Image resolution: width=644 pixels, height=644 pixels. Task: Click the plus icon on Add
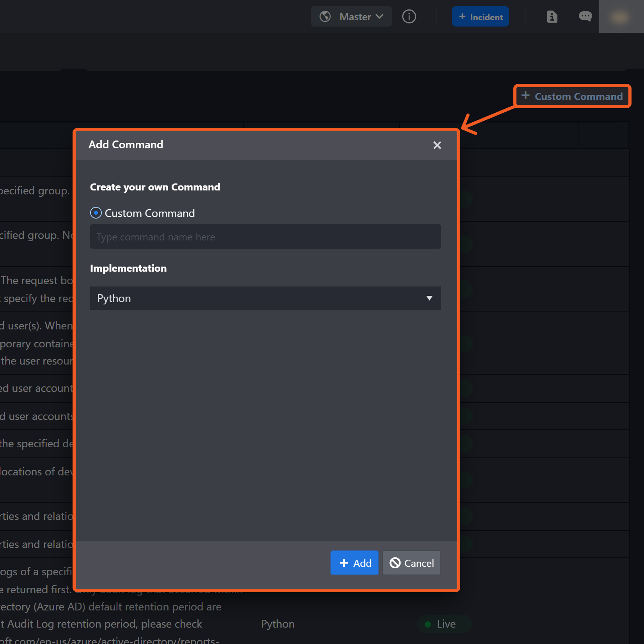point(344,563)
